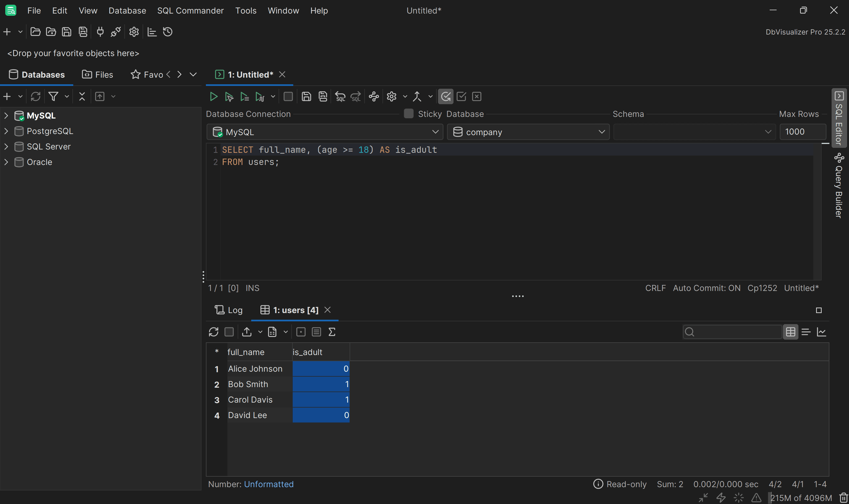The width and height of the screenshot is (849, 504).
Task: Open the vertical SQL Editor side tab
Action: [x=839, y=118]
